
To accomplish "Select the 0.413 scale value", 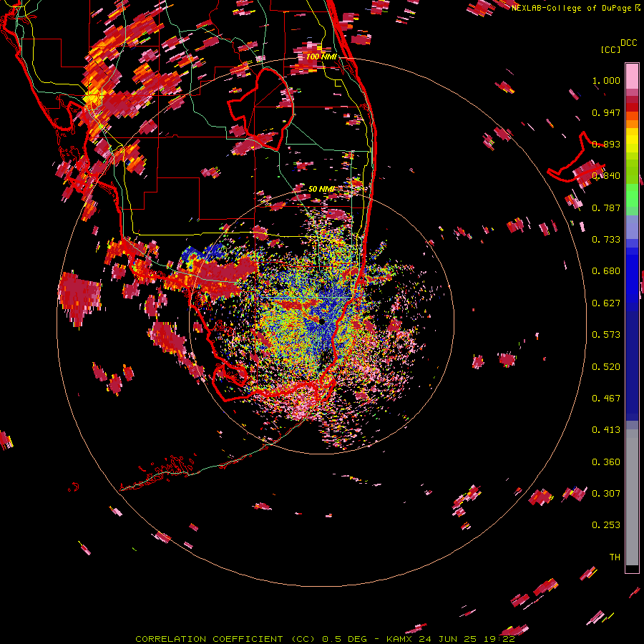I will (606, 430).
